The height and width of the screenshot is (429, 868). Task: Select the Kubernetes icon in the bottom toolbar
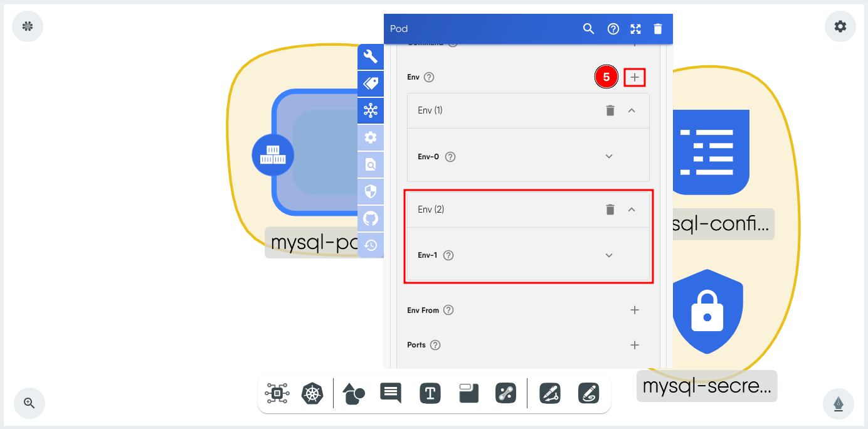coord(313,393)
